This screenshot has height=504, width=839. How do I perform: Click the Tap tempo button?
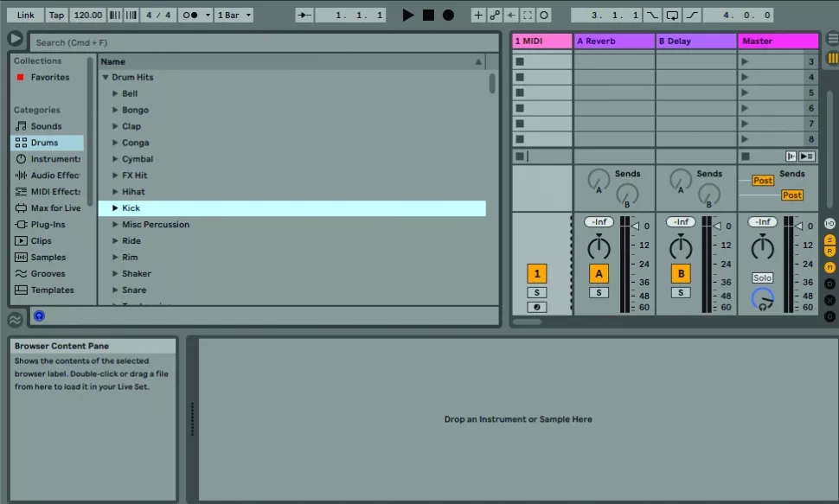coord(56,15)
